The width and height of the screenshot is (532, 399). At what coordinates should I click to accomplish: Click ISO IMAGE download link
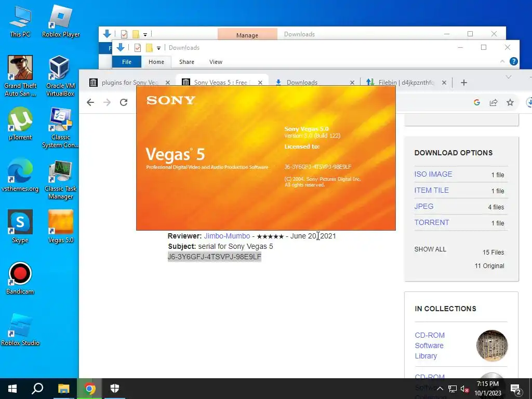[433, 174]
